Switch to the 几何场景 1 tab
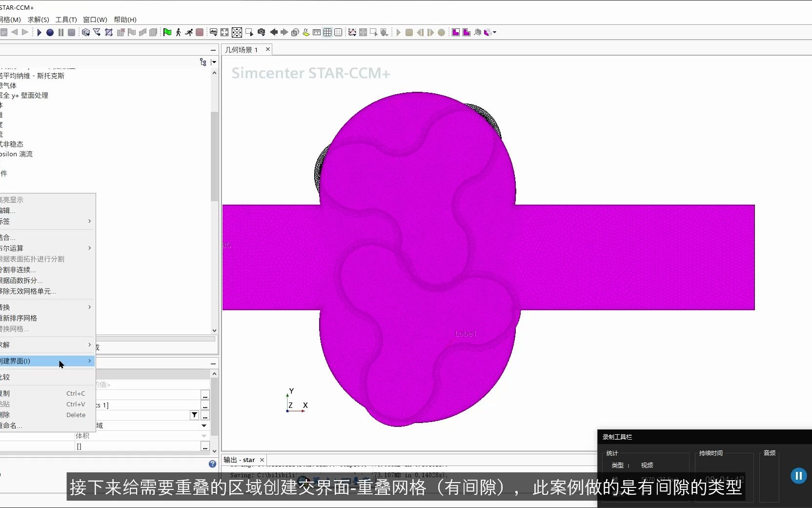 pyautogui.click(x=242, y=50)
